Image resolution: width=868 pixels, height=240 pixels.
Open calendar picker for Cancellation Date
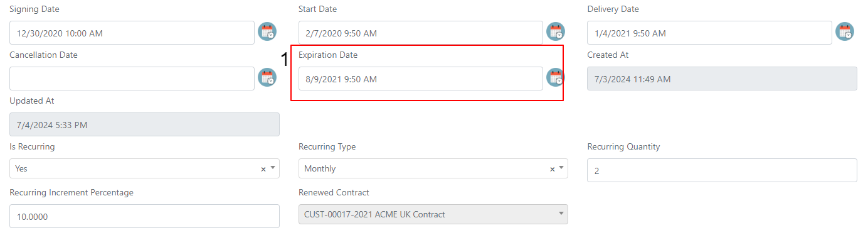268,78
